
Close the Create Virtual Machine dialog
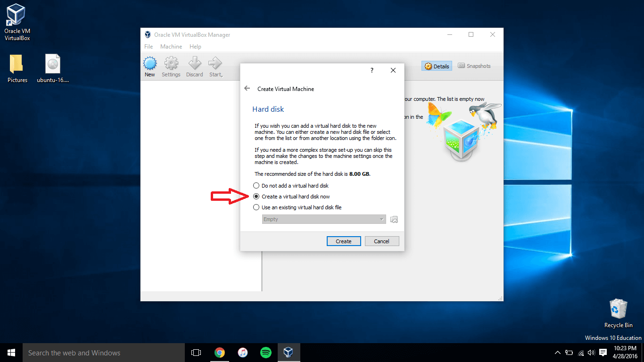[393, 70]
